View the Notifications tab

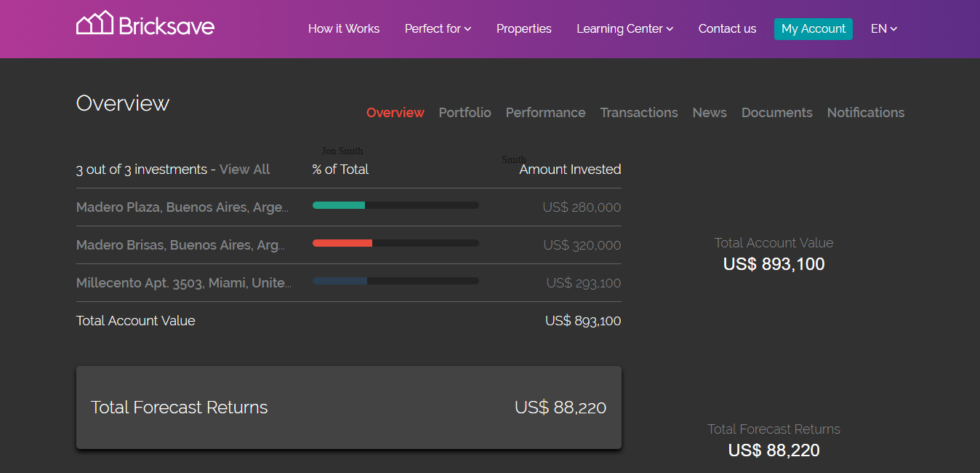click(x=865, y=113)
